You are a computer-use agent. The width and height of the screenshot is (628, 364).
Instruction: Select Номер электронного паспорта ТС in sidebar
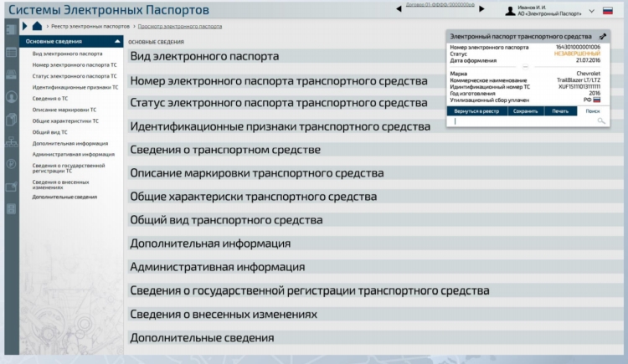75,65
